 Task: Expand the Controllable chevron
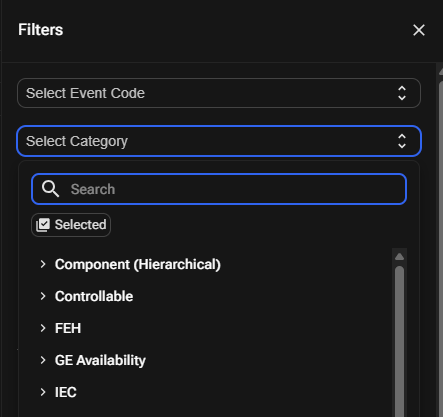[43, 296]
